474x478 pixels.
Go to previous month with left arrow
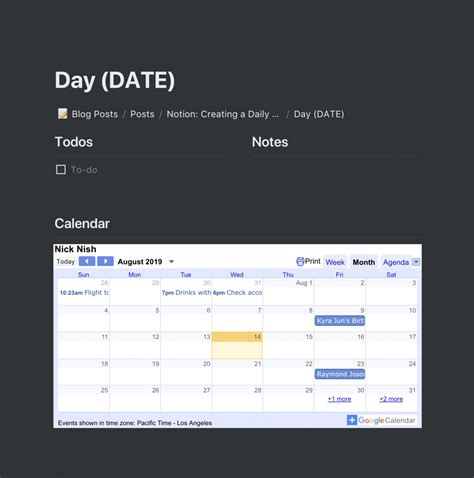(x=87, y=261)
